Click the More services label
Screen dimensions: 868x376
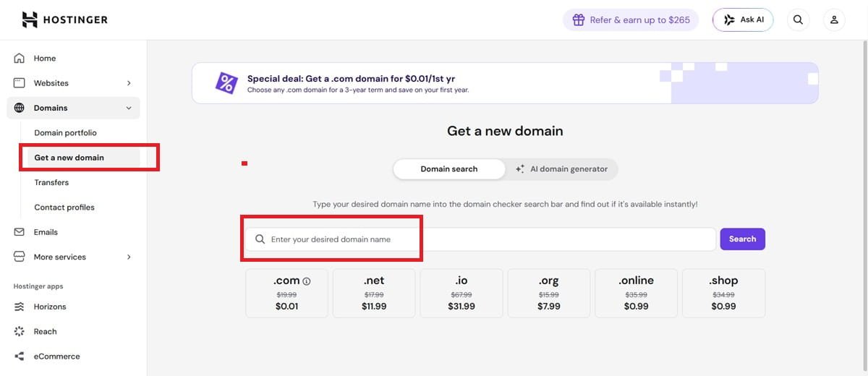coord(60,257)
